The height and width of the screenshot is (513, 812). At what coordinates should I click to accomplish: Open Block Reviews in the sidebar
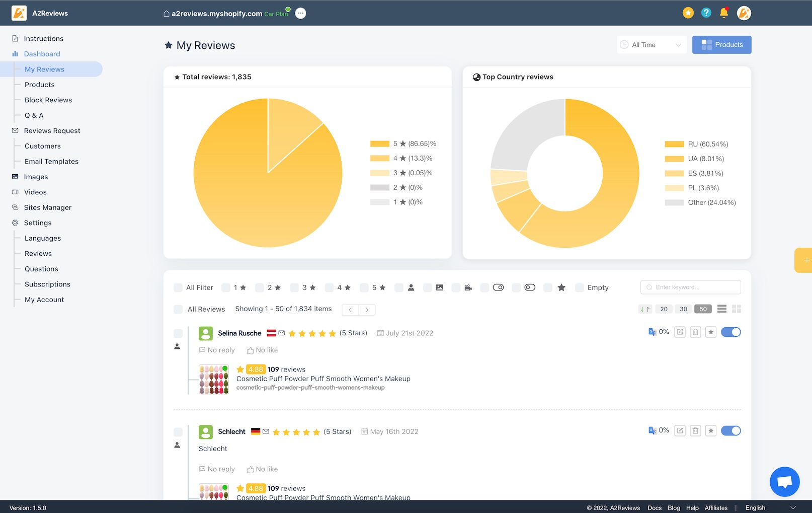[48, 100]
